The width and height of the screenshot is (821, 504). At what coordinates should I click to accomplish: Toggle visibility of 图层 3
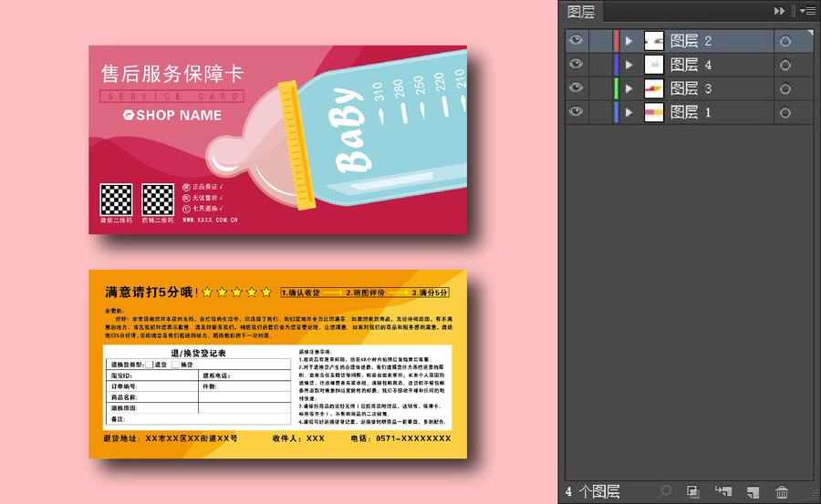pyautogui.click(x=576, y=87)
